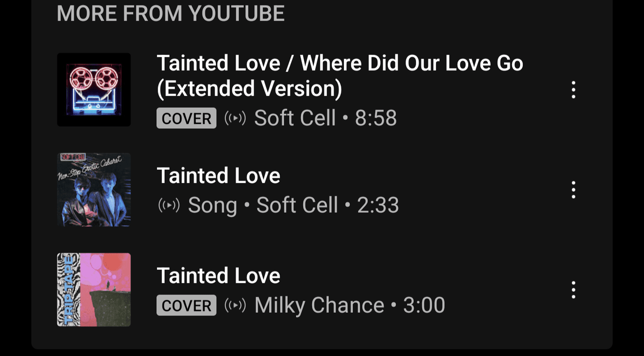Viewport: 644px width, 356px height.
Task: Click the radio icon next to Milky Chance
Action: pos(234,305)
